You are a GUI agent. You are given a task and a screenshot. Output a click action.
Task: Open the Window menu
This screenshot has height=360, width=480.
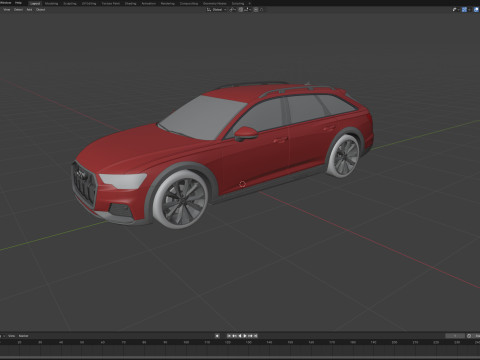(5, 3)
